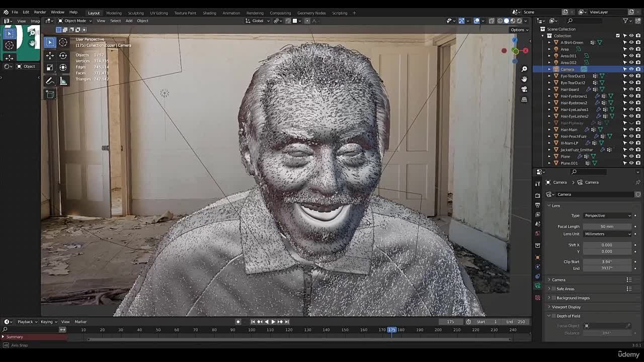644x362 pixels.
Task: Select the Annotate pencil tool
Action: [x=50, y=81]
